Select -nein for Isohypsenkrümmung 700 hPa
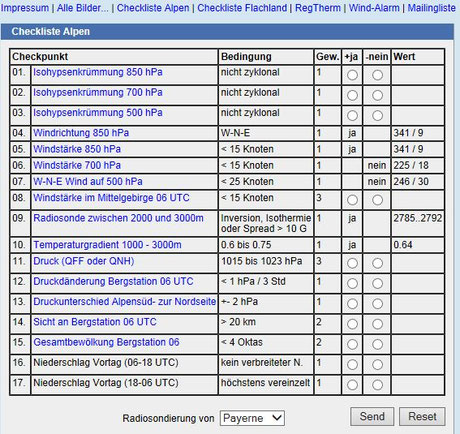 (x=377, y=95)
